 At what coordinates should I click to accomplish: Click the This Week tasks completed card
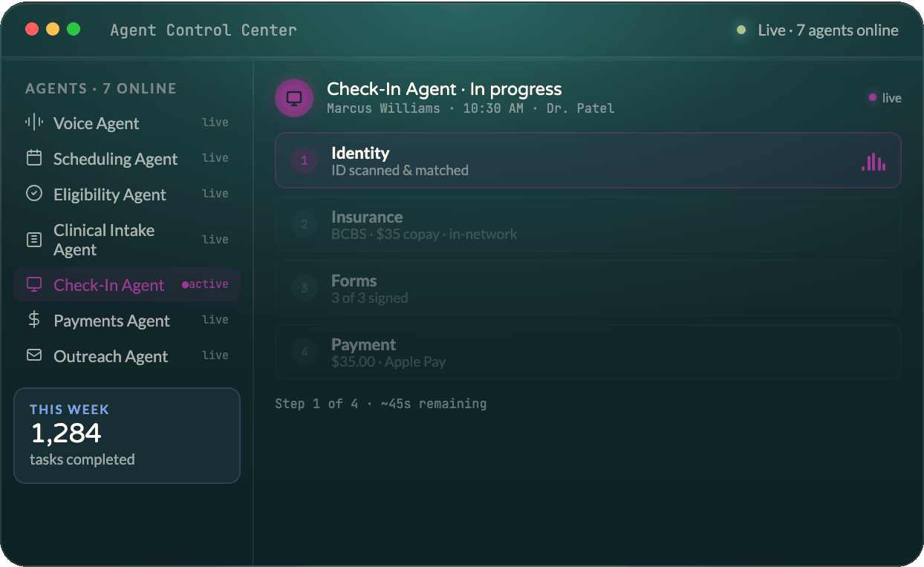[x=127, y=436]
